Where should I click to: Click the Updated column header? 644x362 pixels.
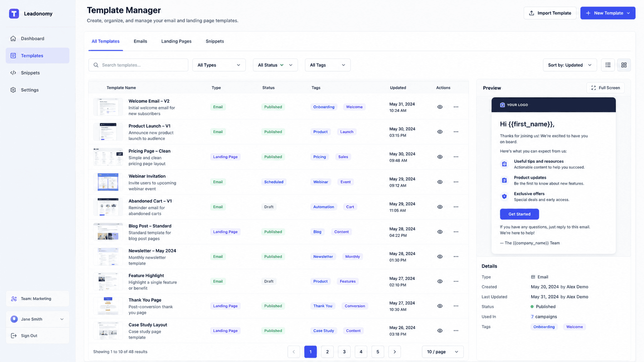pos(398,88)
